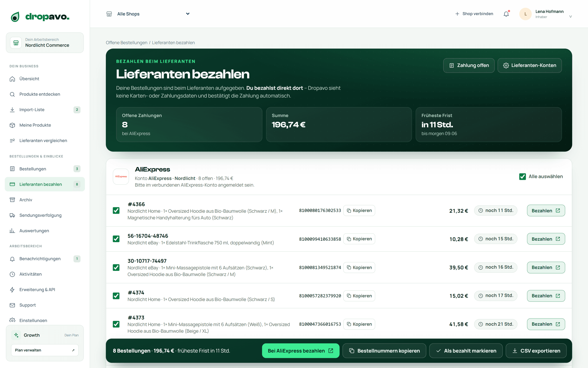Open Sendungsverfolgung truck icon
588x368 pixels.
tap(12, 215)
